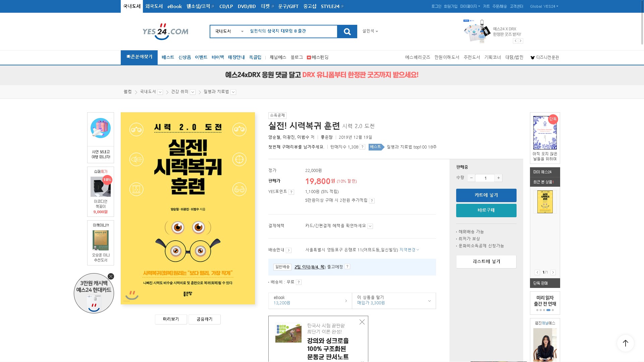Open the 빠른분야찾기 menu
The image size is (644, 362).
click(139, 57)
